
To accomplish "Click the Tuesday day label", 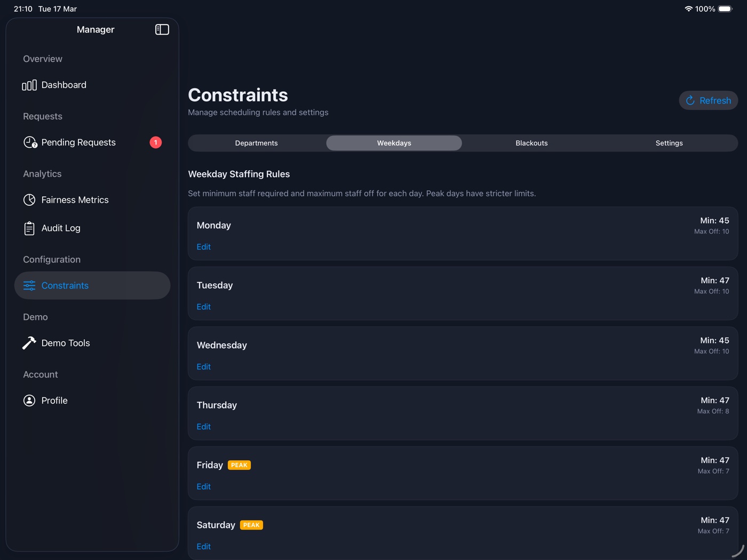I will (x=215, y=285).
